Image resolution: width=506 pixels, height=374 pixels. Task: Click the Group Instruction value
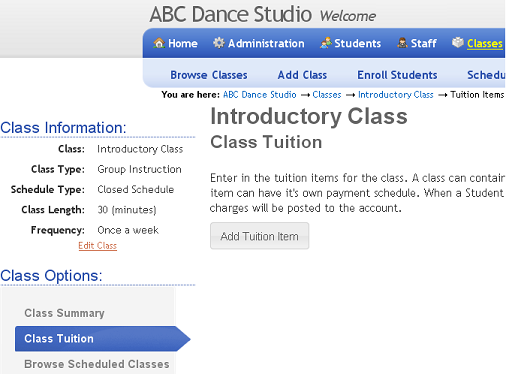point(139,169)
